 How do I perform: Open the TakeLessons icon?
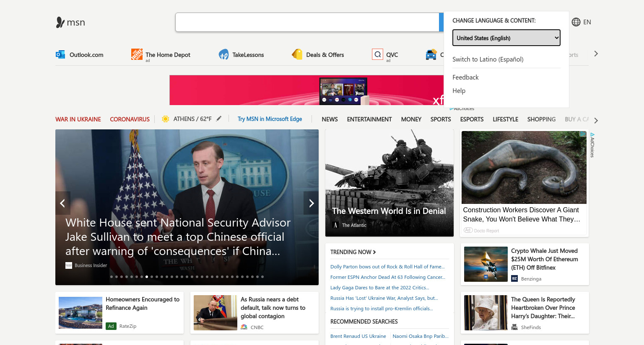pyautogui.click(x=223, y=54)
